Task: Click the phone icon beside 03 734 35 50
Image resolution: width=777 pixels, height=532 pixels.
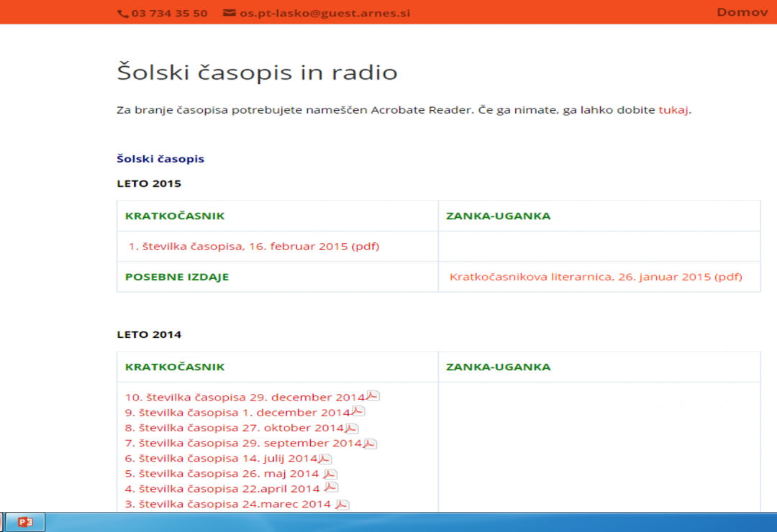Action: [122, 14]
